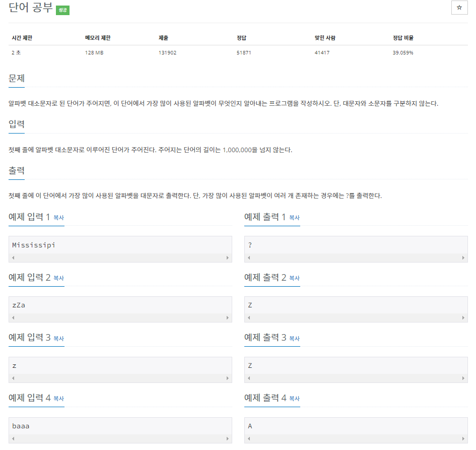Click right scroll arrow under example output 1
Image resolution: width=476 pixels, height=450 pixels.
click(463, 258)
